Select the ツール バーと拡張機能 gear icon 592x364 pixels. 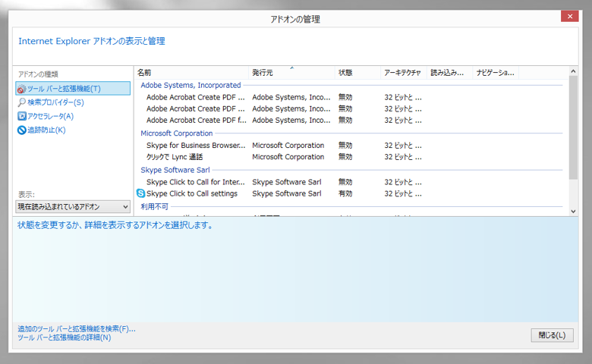(x=21, y=89)
